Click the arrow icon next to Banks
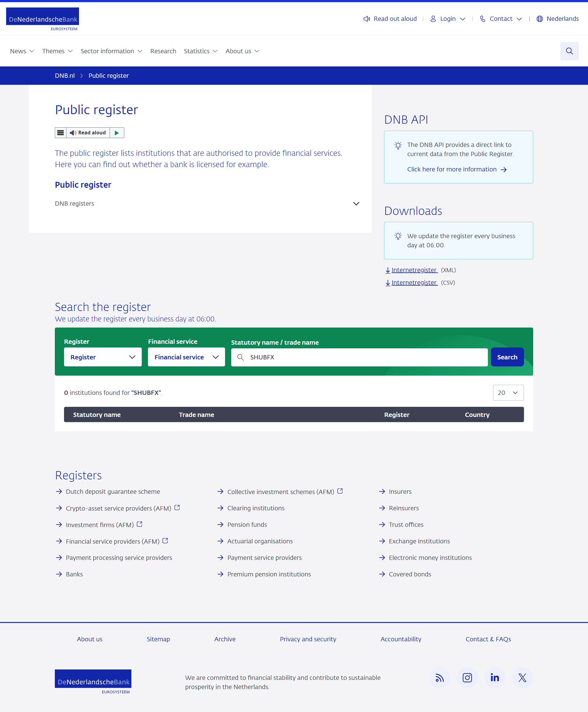 pyautogui.click(x=59, y=574)
